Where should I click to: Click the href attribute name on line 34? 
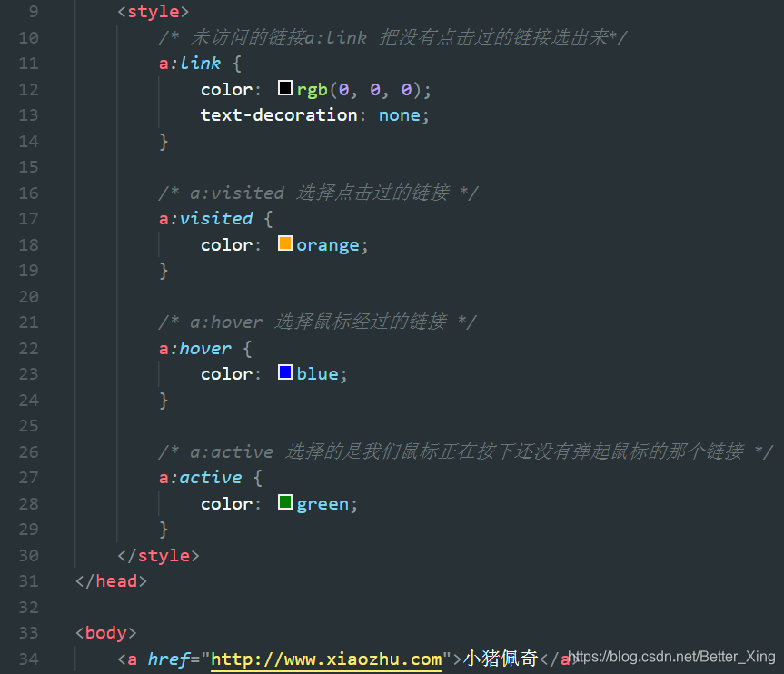click(x=168, y=659)
